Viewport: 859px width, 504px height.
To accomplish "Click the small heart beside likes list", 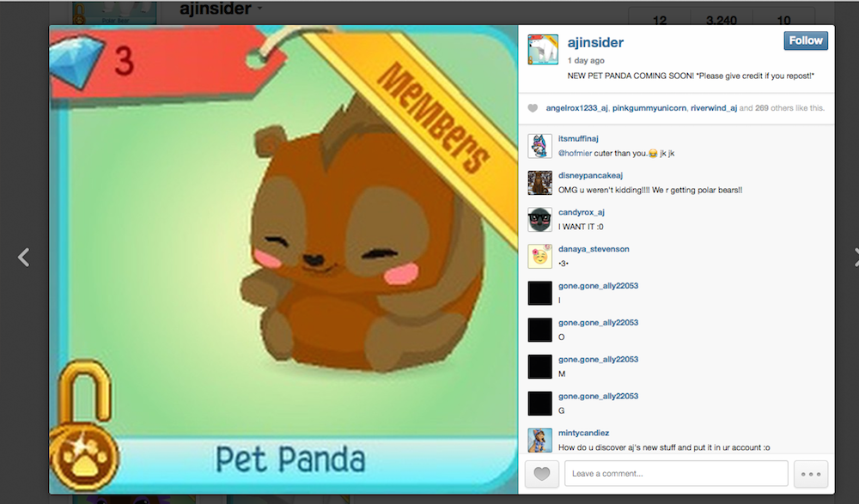I will (x=533, y=108).
